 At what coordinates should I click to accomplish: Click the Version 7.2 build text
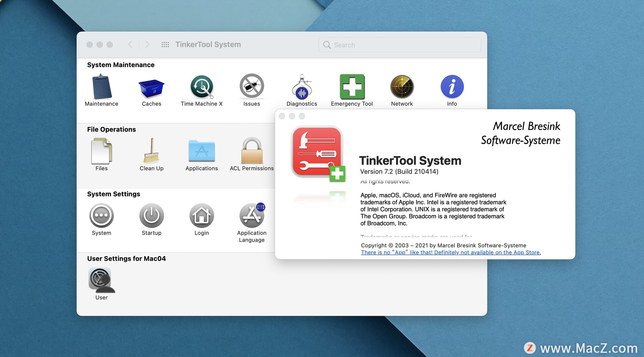[399, 172]
